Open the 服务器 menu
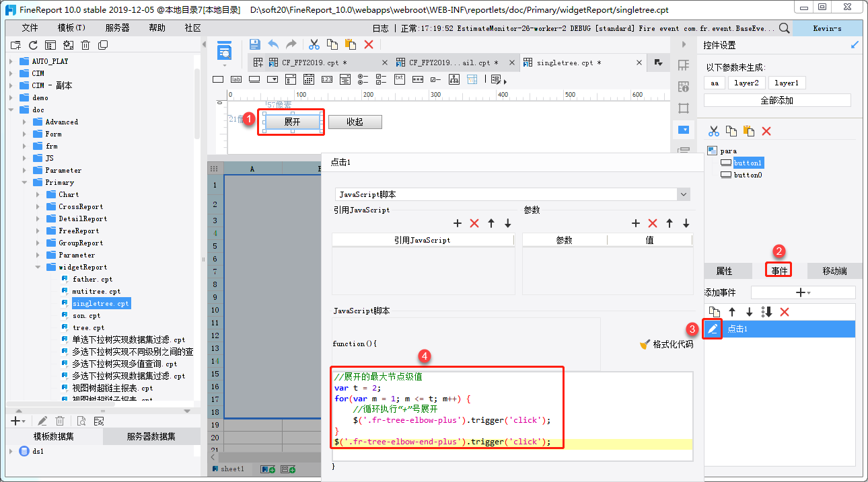 [x=118, y=28]
